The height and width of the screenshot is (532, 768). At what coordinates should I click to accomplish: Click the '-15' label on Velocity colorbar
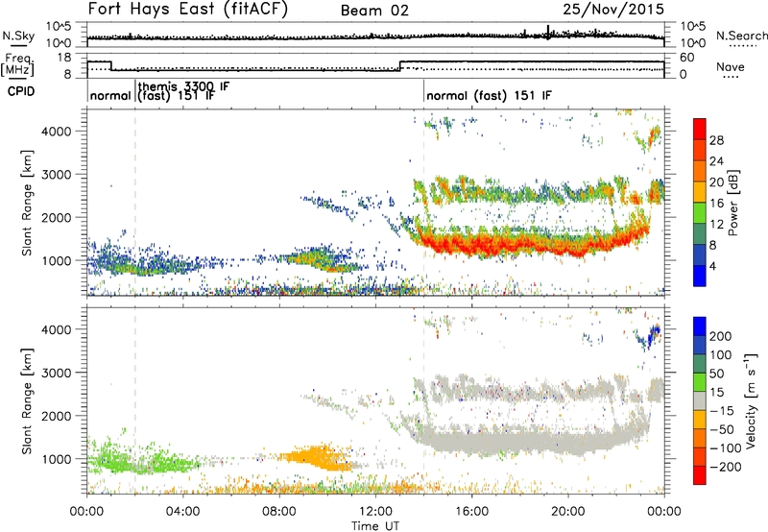722,410
